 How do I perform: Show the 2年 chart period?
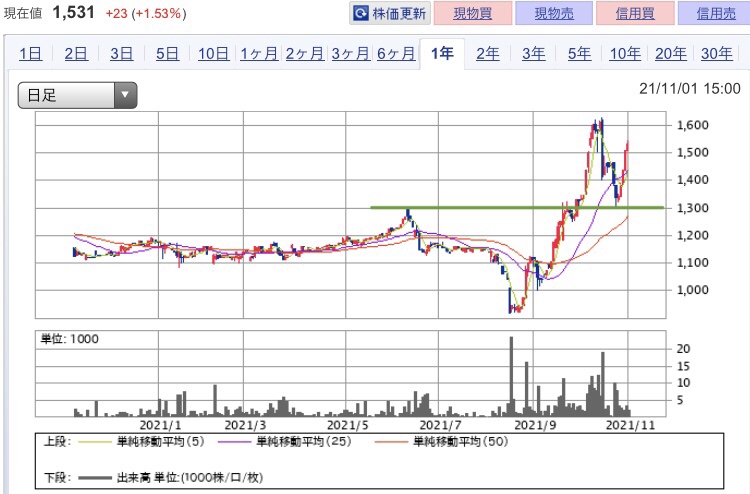488,54
